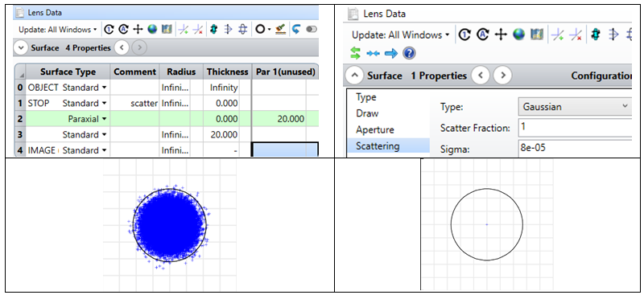The height and width of the screenshot is (295, 644).
Task: Select the Scattering properties tab
Action: 388,145
